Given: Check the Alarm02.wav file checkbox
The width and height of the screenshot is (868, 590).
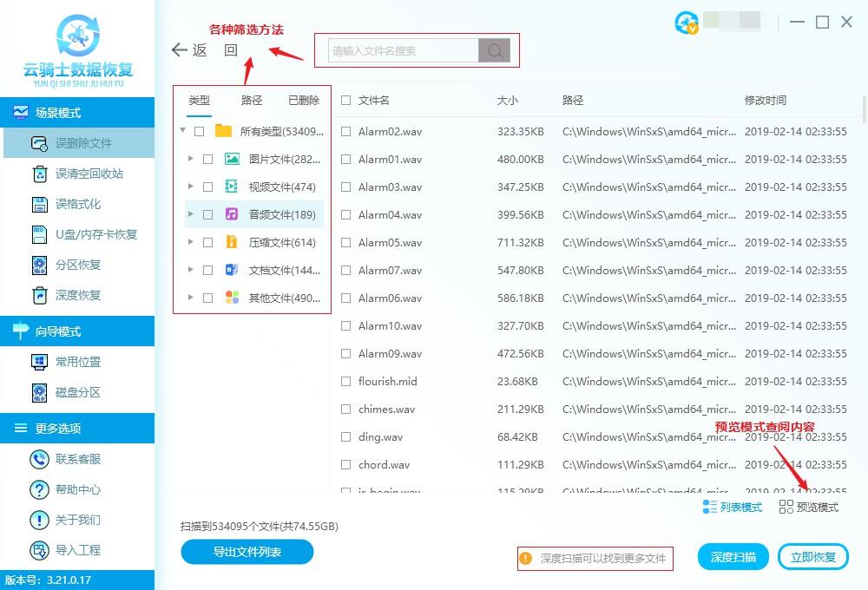Looking at the screenshot, I should [x=346, y=132].
